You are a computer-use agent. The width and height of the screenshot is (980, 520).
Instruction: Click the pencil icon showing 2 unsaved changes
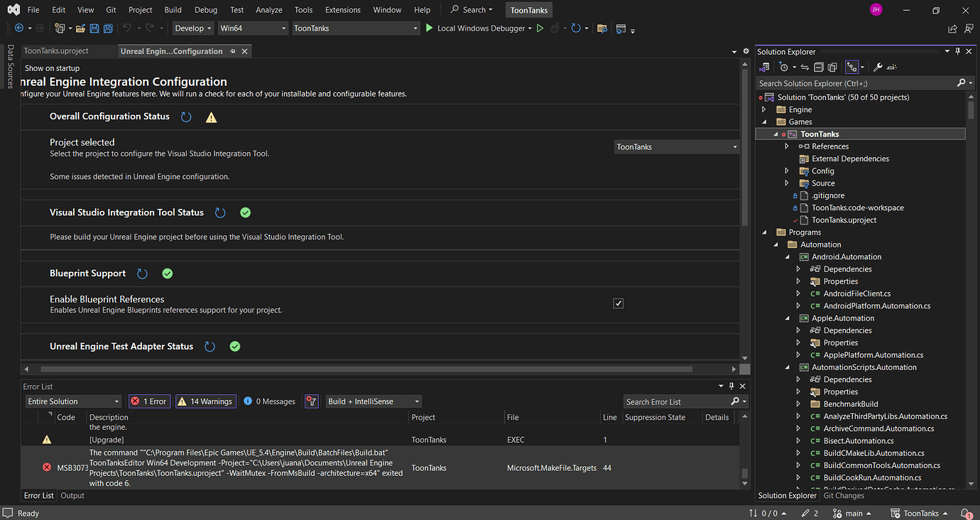point(810,513)
